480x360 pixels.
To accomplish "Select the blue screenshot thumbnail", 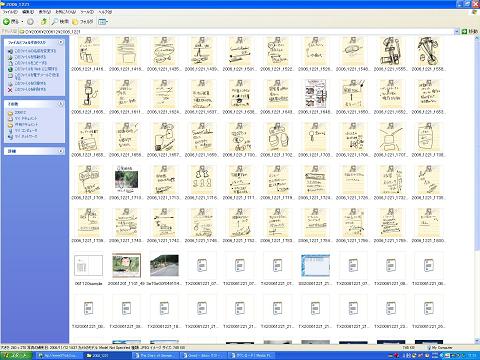I will pyautogui.click(x=315, y=266).
